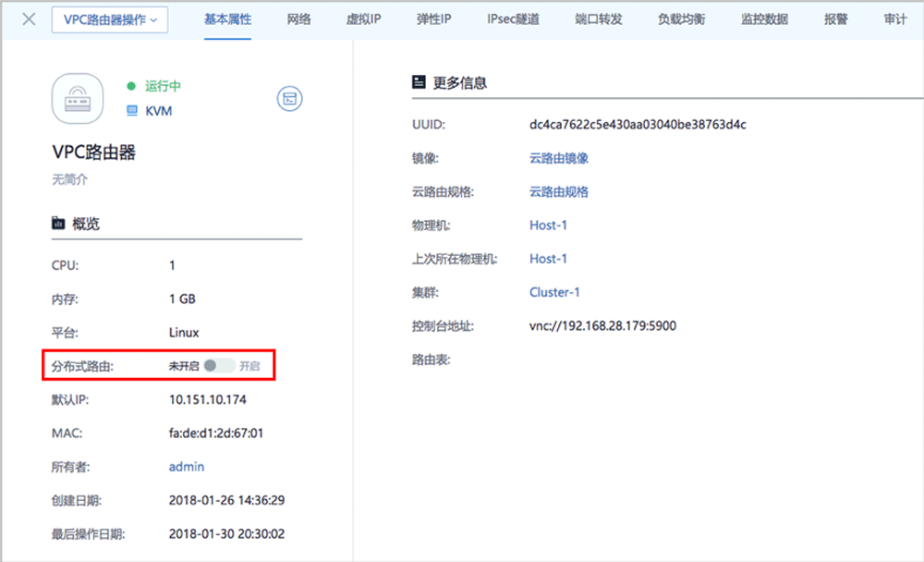The height and width of the screenshot is (562, 924).
Task: Go to the 弹性IP tab
Action: 433,19
